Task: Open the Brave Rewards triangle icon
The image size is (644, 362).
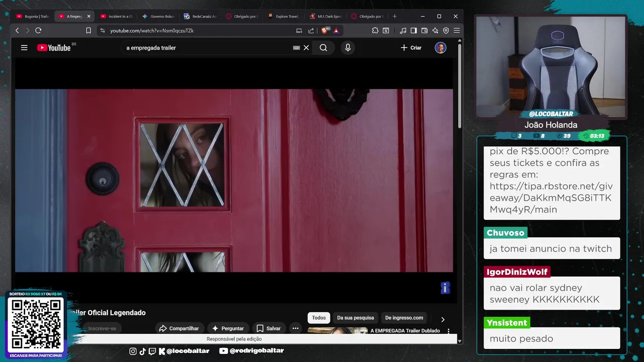Action: coord(336,31)
